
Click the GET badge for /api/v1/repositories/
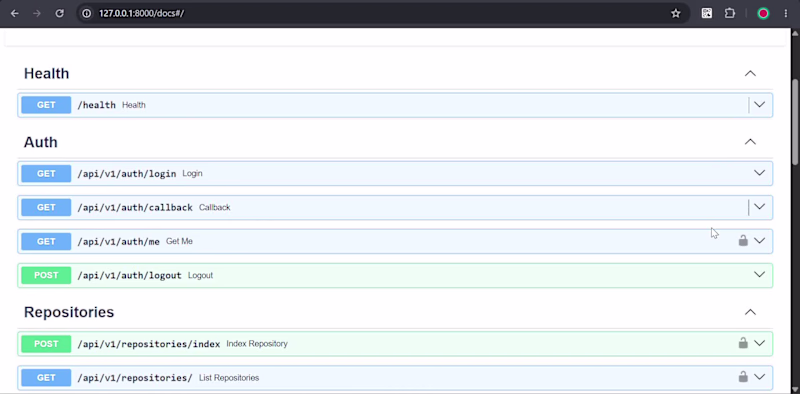tap(46, 378)
